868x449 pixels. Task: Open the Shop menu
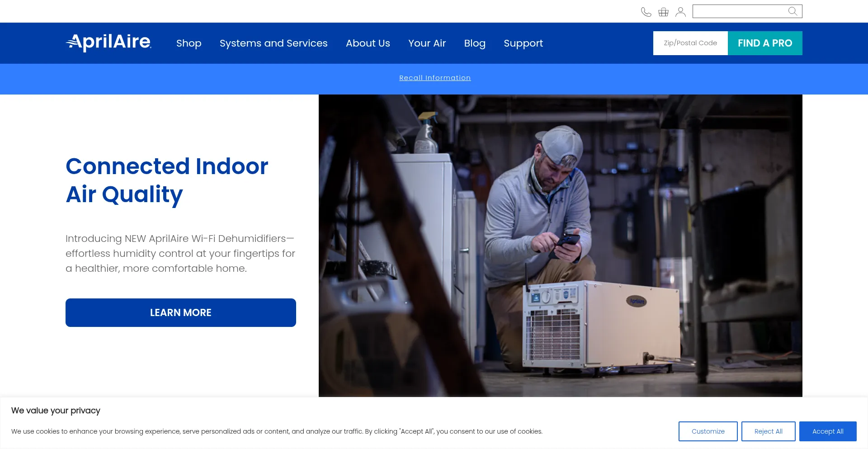point(189,43)
